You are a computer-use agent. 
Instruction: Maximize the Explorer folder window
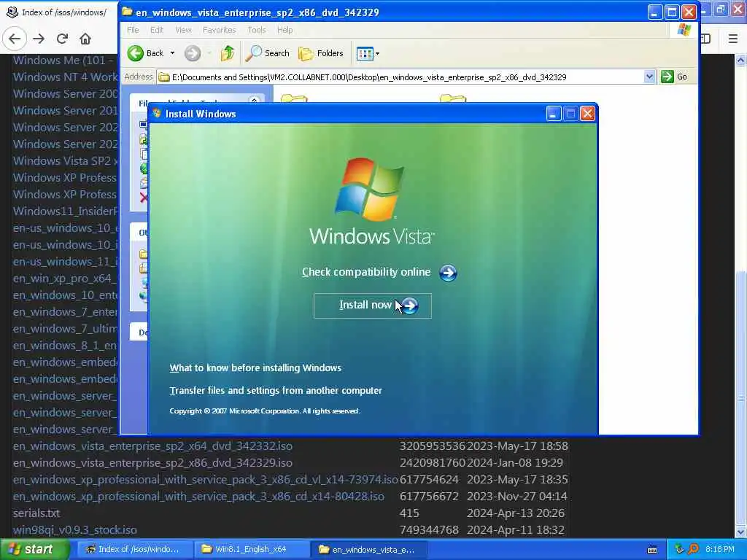(x=672, y=12)
